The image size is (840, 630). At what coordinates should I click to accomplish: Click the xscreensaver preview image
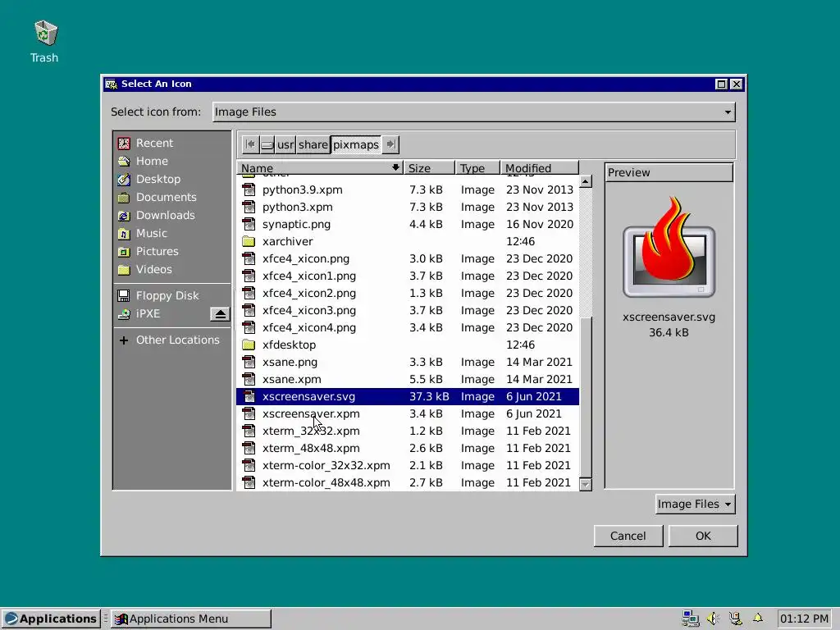669,247
